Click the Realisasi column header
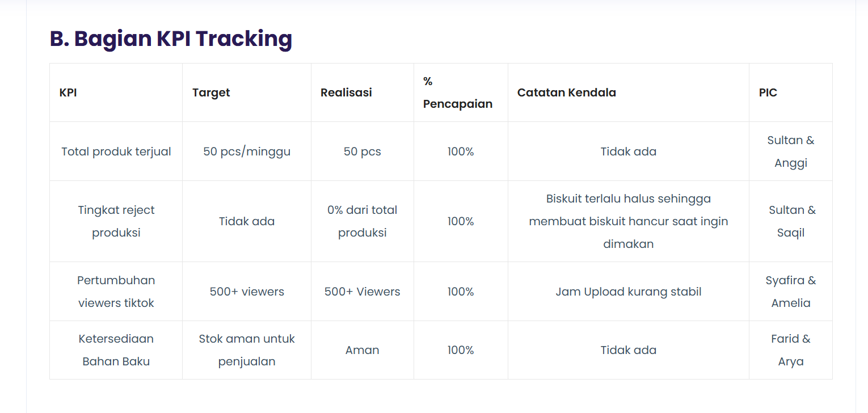Screen dimensions: 868x413 click(363, 92)
